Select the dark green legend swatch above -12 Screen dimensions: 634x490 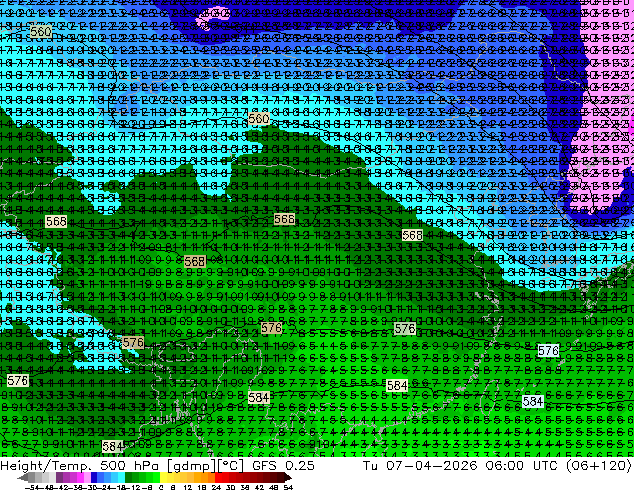click(x=129, y=477)
